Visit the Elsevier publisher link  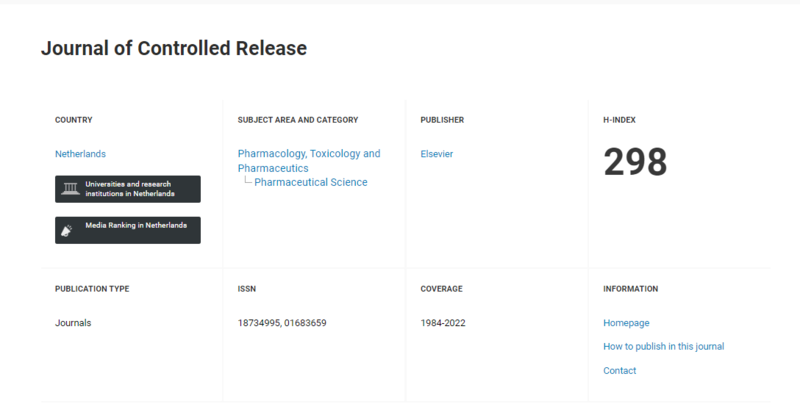(x=437, y=154)
